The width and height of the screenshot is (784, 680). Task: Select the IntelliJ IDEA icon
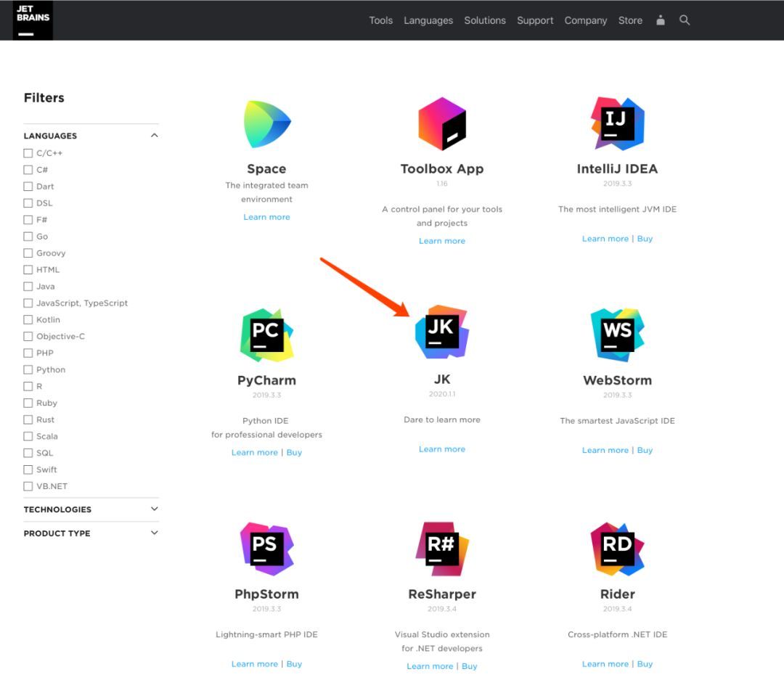point(617,124)
